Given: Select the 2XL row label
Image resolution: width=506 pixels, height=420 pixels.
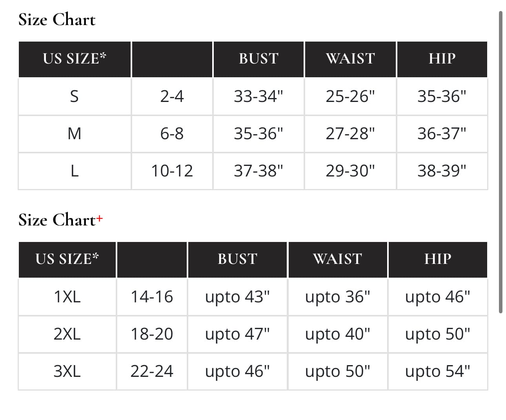Looking at the screenshot, I should 67,334.
